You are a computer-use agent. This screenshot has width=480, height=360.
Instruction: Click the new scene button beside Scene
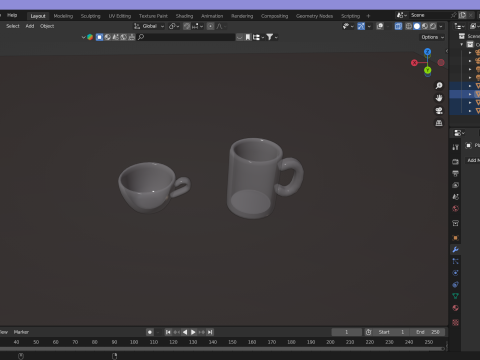point(462,15)
